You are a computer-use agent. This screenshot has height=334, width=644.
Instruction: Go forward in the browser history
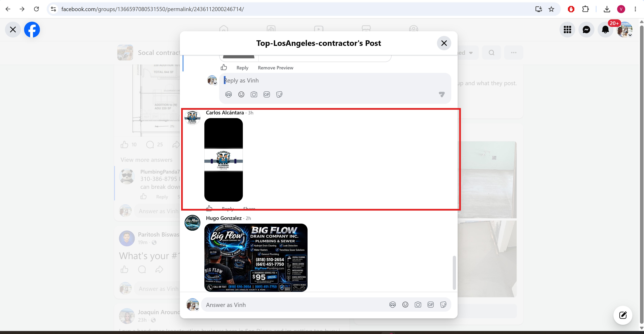(x=22, y=9)
